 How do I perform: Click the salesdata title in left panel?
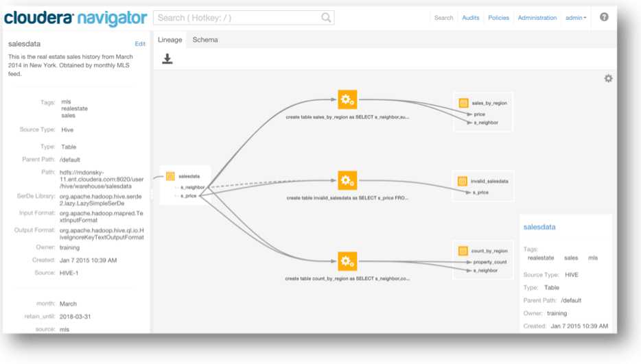(x=24, y=44)
